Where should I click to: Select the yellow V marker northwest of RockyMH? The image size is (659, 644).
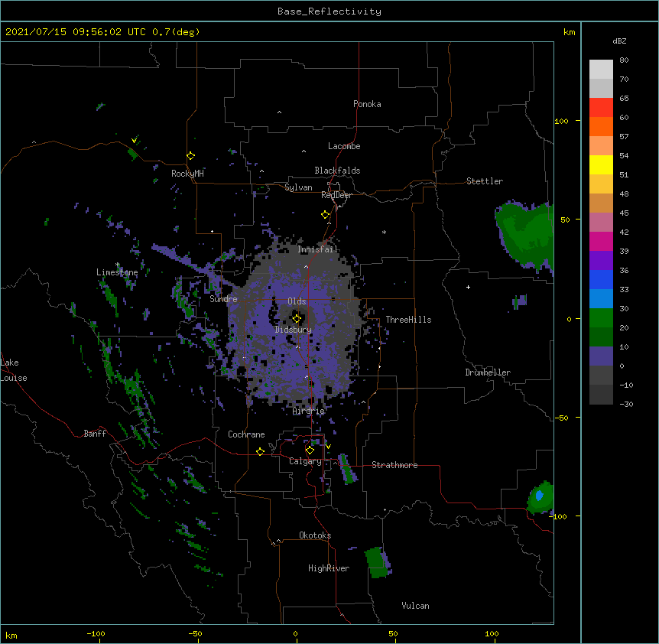point(134,141)
